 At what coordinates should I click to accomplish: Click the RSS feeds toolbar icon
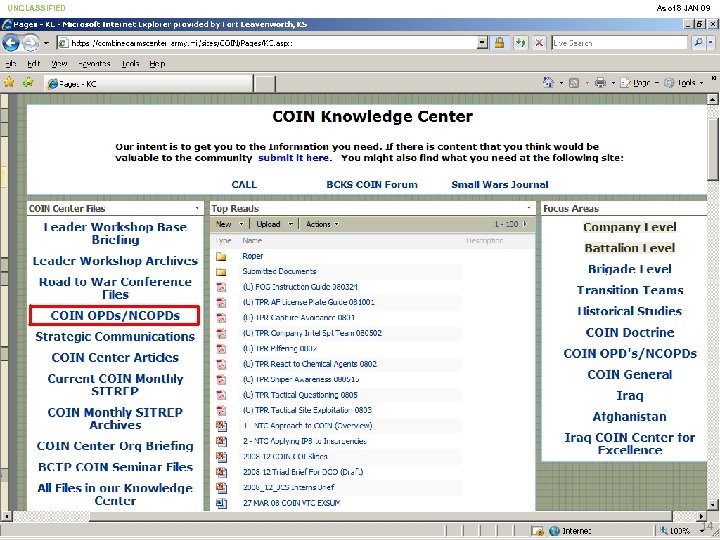574,83
